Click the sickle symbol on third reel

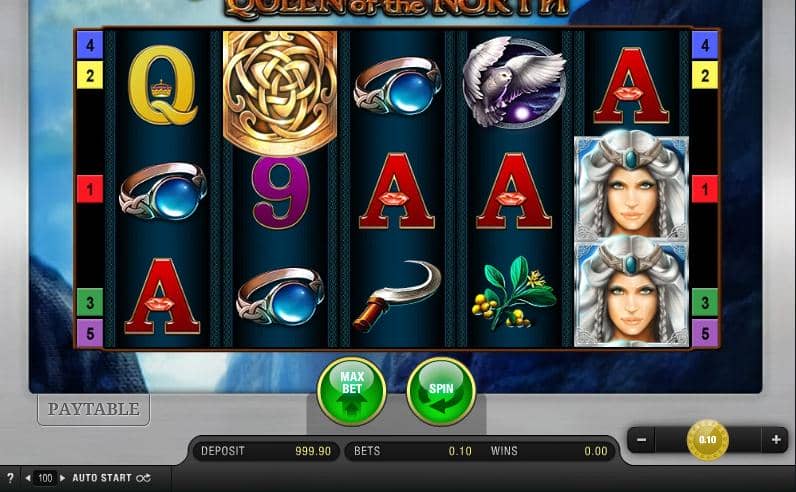397,297
